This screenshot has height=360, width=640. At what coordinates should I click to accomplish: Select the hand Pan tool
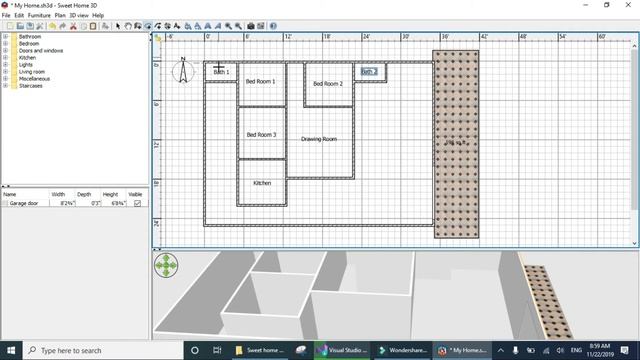pyautogui.click(x=128, y=26)
